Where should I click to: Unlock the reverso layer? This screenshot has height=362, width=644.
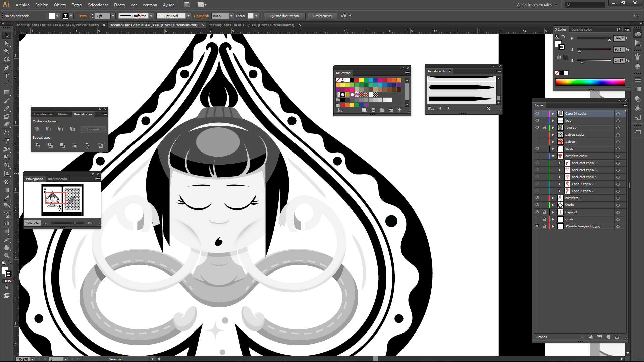[x=544, y=128]
